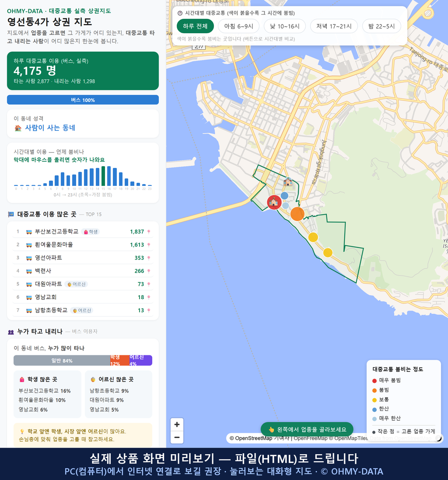
Task: Click the 왼쪽에서 업종을 골라보세요 banner
Action: pos(307,429)
